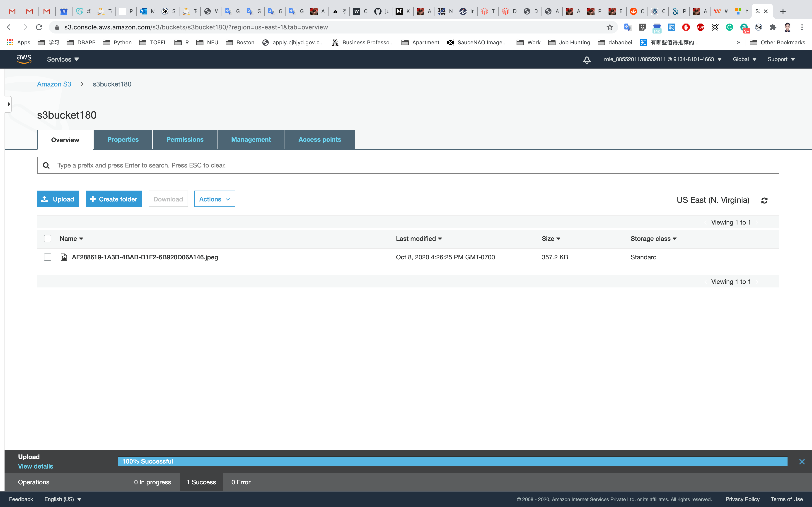Expand the Services menu

click(63, 59)
